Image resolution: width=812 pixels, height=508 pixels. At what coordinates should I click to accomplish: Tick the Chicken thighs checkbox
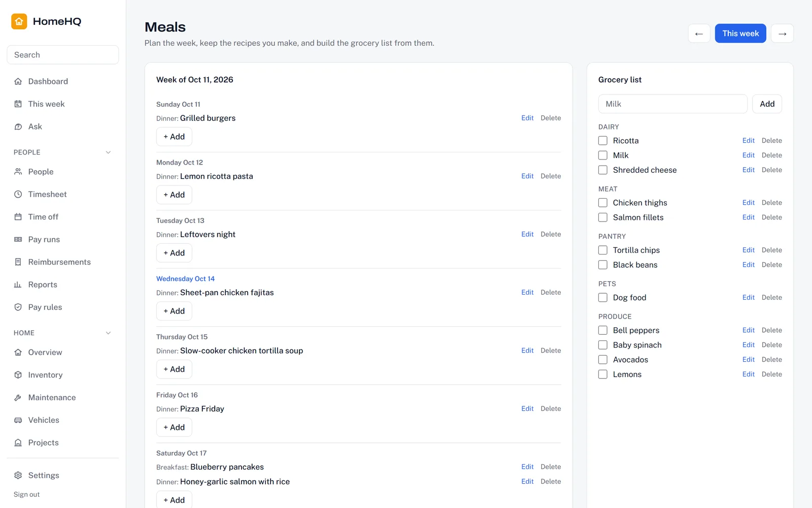pyautogui.click(x=603, y=203)
